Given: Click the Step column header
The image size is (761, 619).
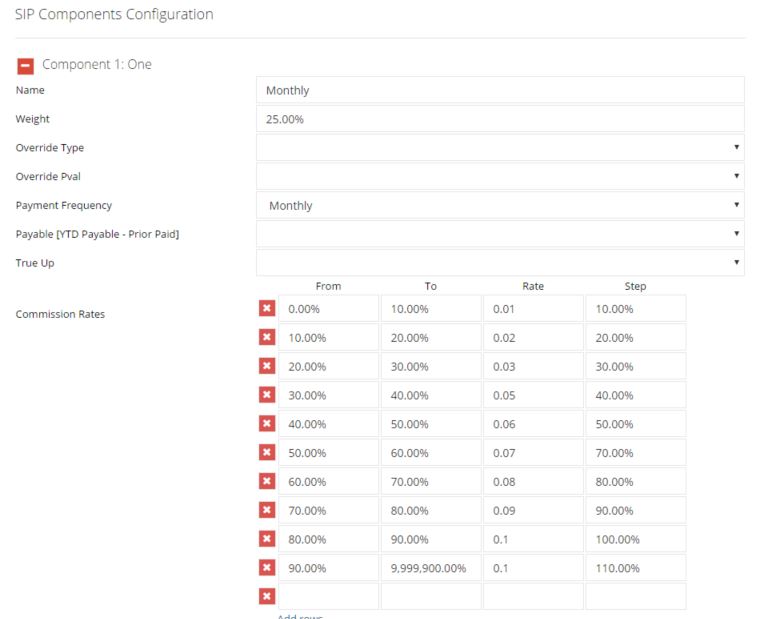Looking at the screenshot, I should pyautogui.click(x=635, y=286).
